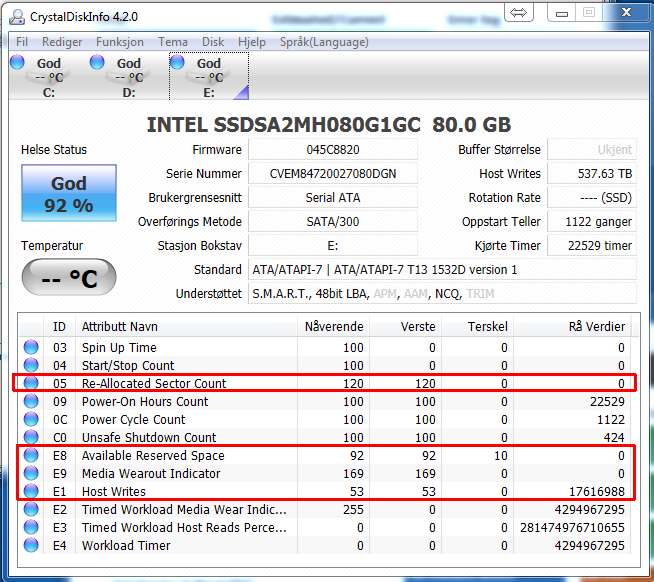Select the Timed Workload Media Wear Indic... row

(325, 509)
